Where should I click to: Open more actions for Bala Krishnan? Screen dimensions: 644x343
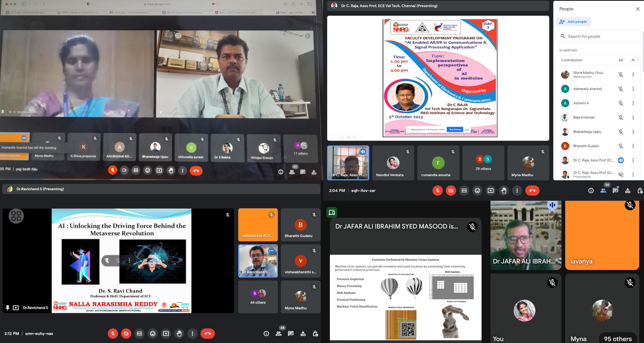click(x=633, y=117)
